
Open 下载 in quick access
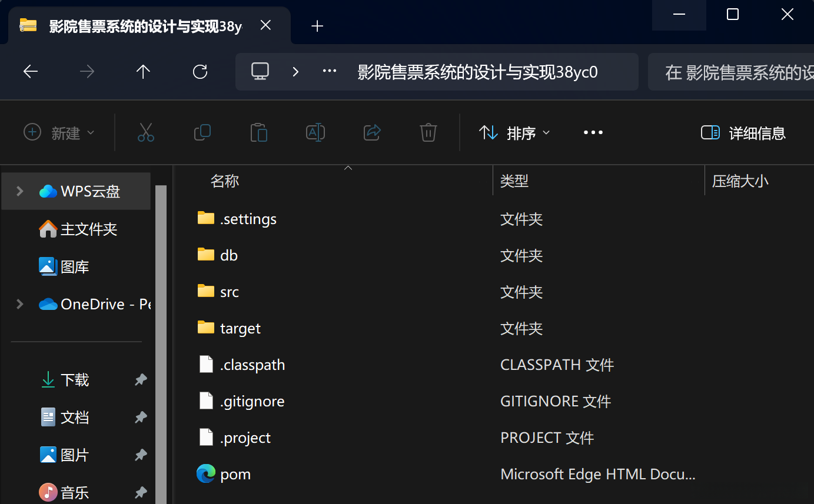(x=65, y=380)
